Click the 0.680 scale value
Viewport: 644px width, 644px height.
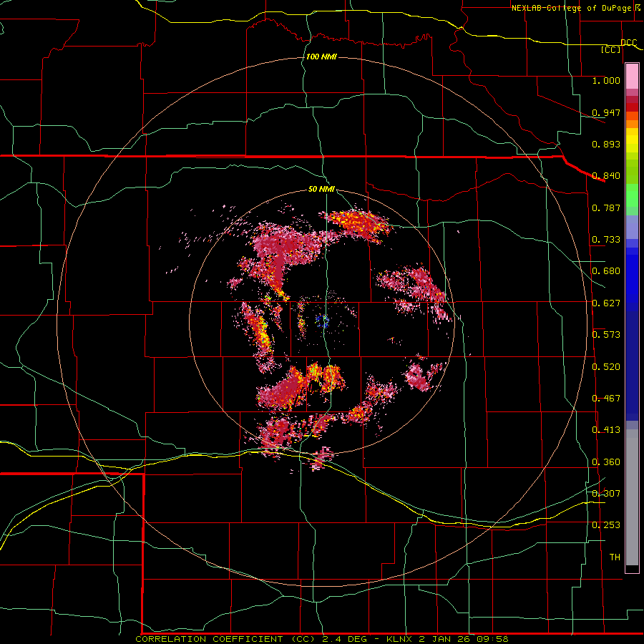click(x=606, y=271)
